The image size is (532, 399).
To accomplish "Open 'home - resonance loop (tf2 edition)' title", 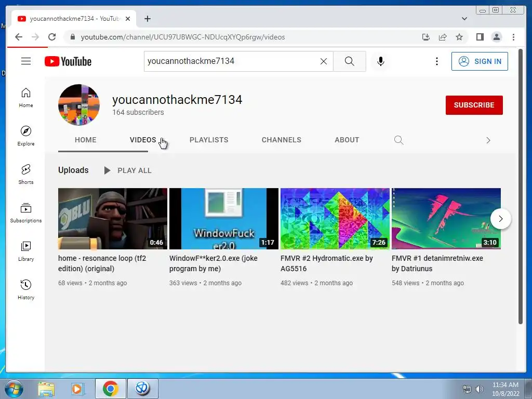I will pos(102,263).
